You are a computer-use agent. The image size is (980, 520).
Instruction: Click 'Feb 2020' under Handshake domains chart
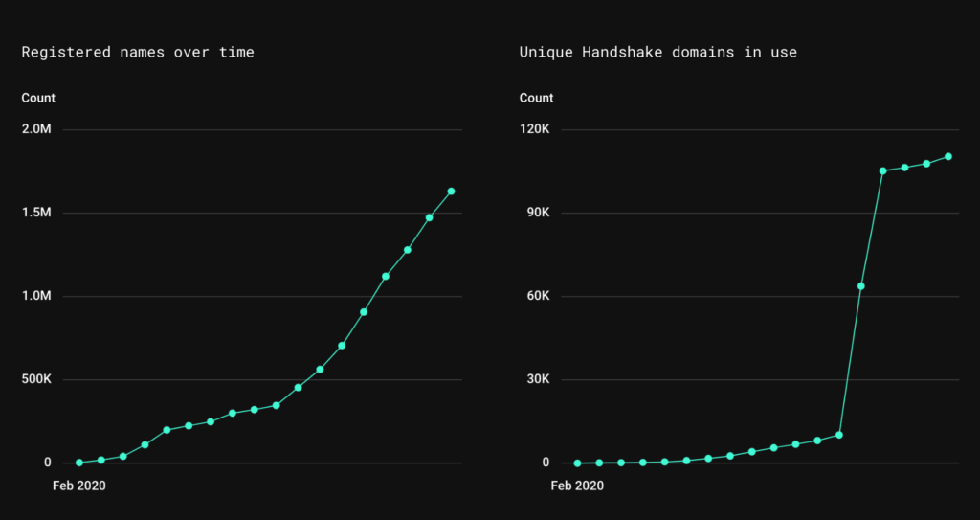[577, 486]
